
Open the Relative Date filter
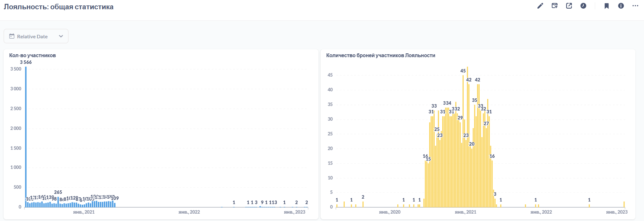tap(36, 36)
